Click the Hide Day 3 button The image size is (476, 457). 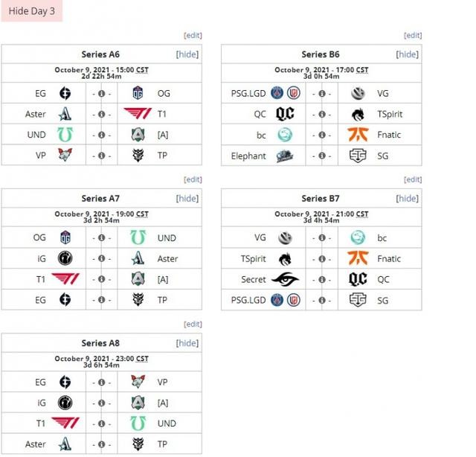pyautogui.click(x=31, y=11)
